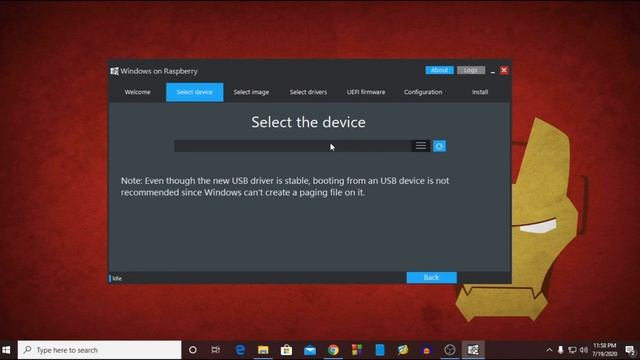The width and height of the screenshot is (640, 360).
Task: Go to the Install tab
Action: pyautogui.click(x=480, y=92)
